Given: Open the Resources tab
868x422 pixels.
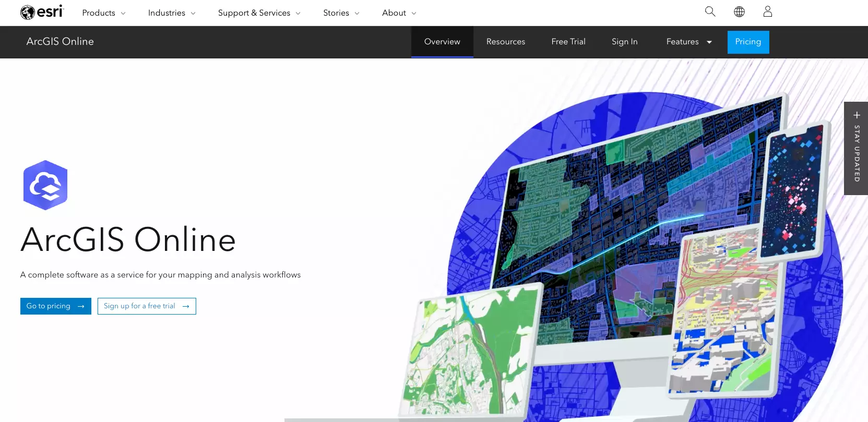Looking at the screenshot, I should (506, 42).
